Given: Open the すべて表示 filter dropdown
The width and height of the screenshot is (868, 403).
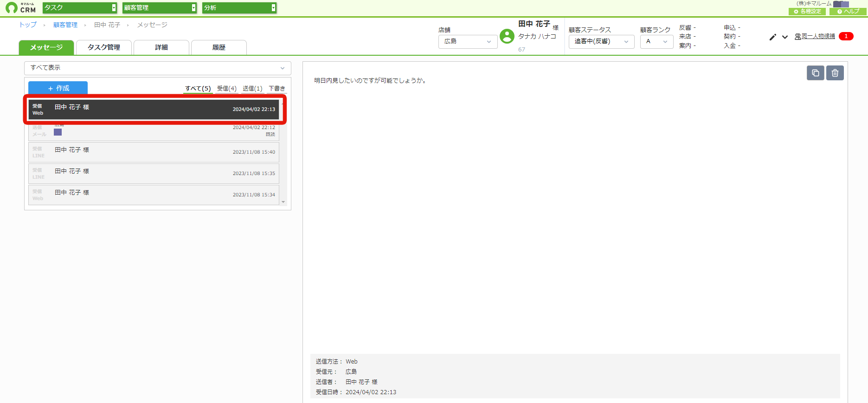Looking at the screenshot, I should [158, 68].
